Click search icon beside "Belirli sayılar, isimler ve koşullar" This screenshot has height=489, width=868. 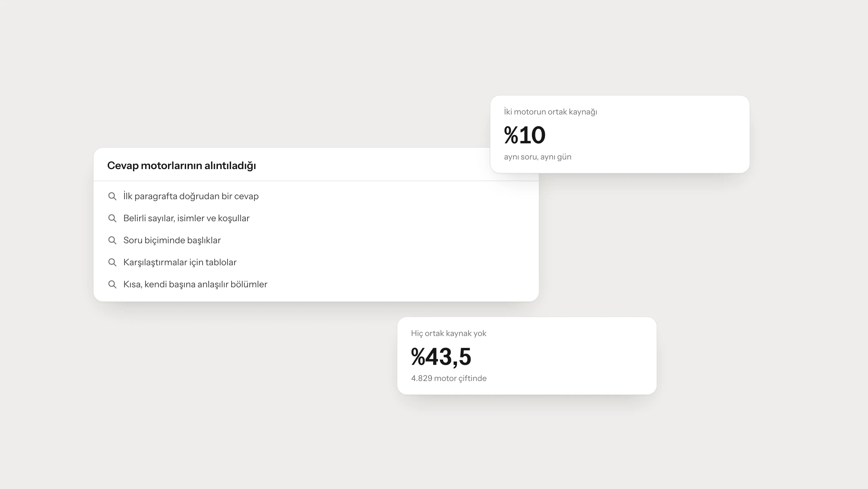[112, 218]
